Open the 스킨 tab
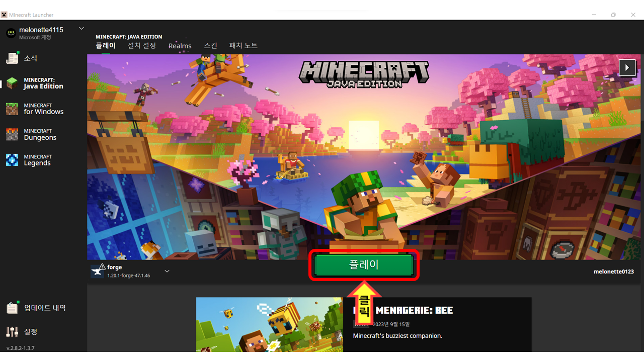This screenshot has width=644, height=362. click(x=210, y=46)
